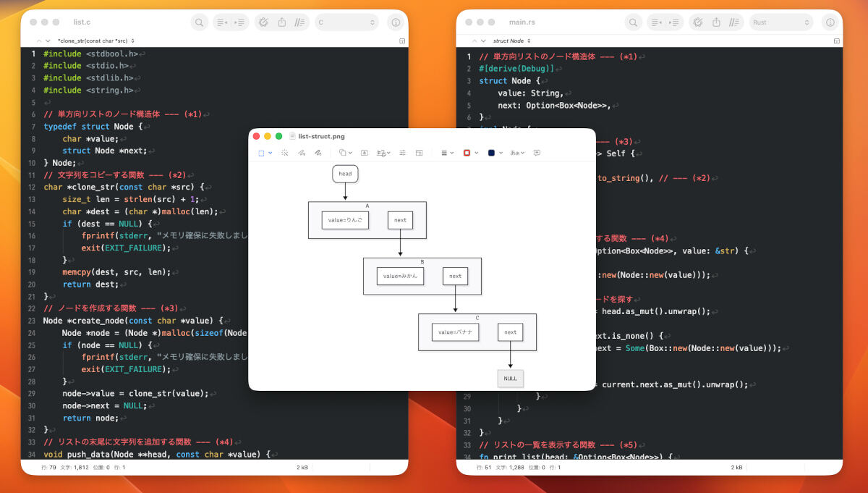The height and width of the screenshot is (493, 868).
Task: Open the annotation speech bubble tool
Action: [x=536, y=153]
